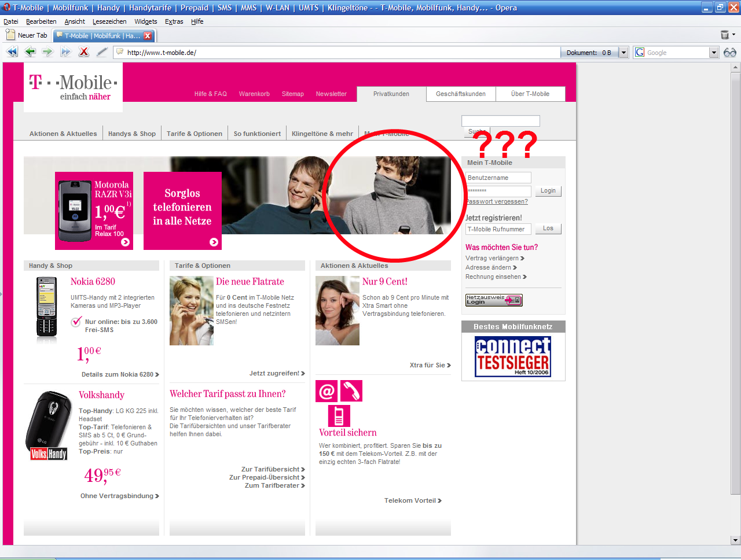Focus the Google search box
Viewport: 741px width, 560px height.
(x=677, y=53)
